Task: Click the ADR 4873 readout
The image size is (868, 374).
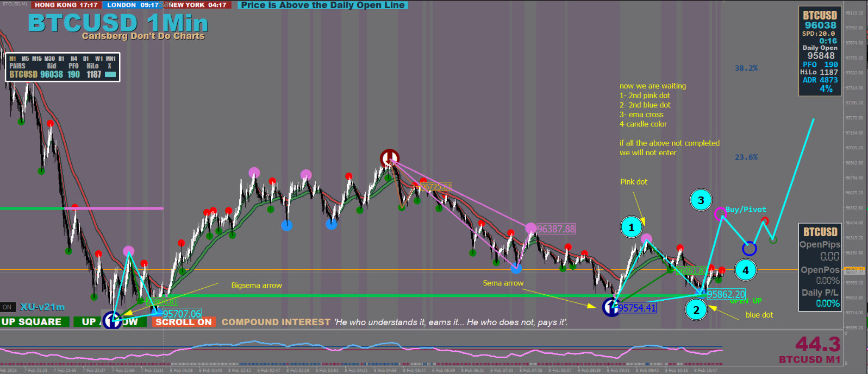Action: coord(820,80)
